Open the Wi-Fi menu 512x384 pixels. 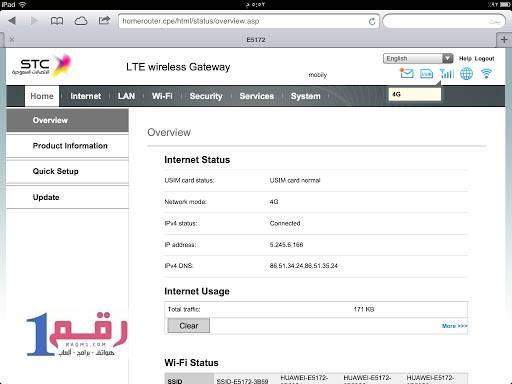pos(162,96)
